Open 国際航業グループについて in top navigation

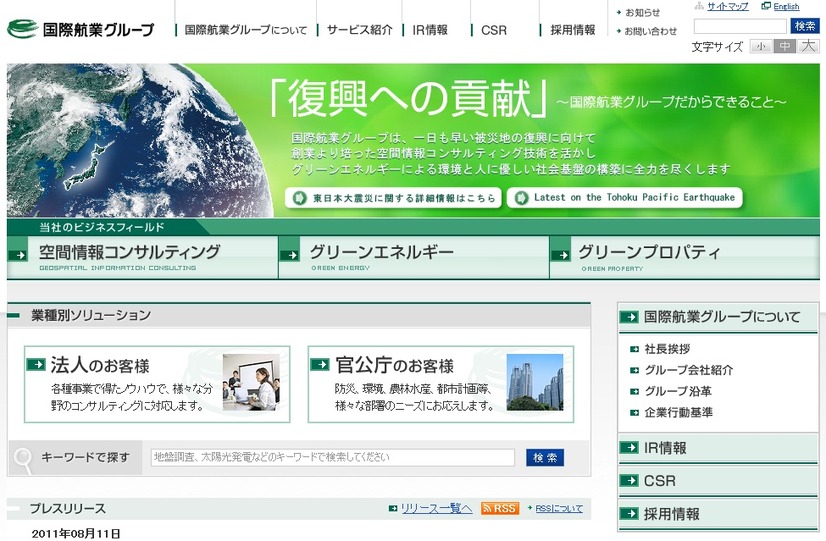245,30
